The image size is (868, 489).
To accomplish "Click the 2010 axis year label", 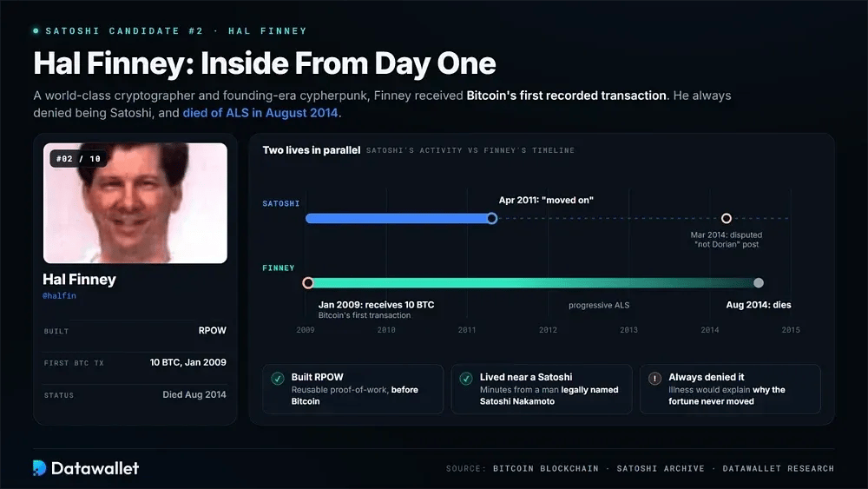I will coord(386,330).
